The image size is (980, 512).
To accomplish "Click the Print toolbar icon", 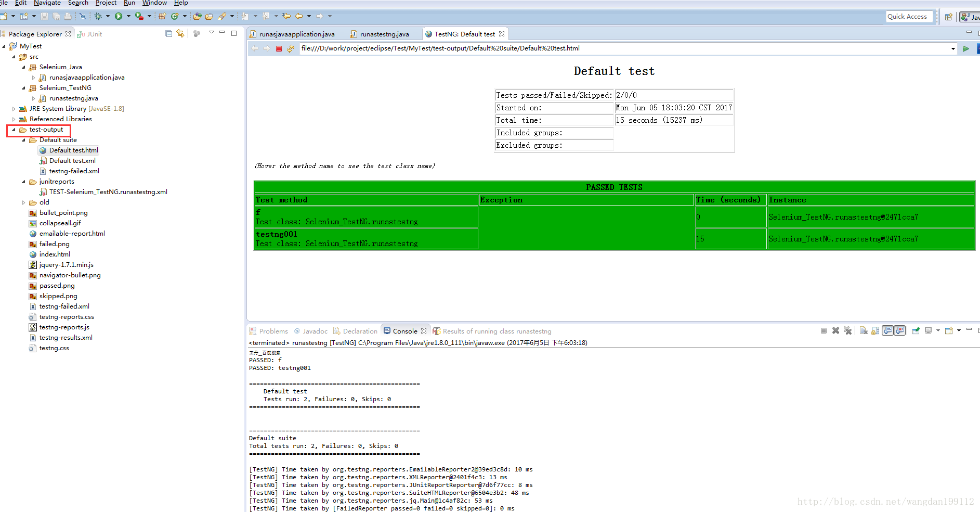I will tap(68, 17).
